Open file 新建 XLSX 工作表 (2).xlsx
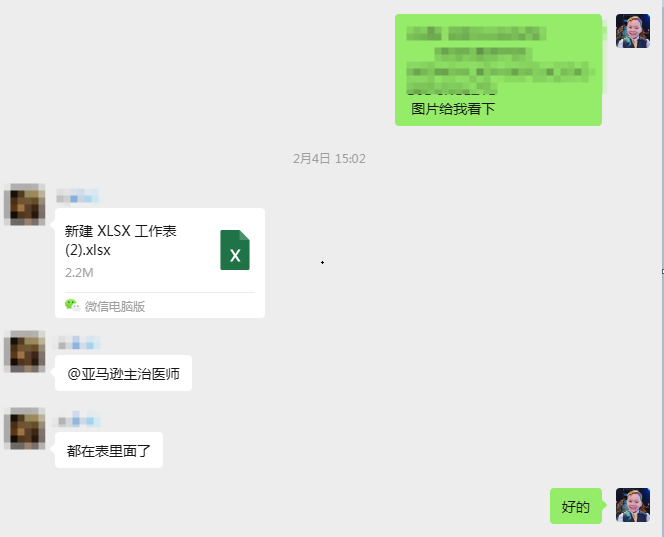The image size is (664, 537). tap(160, 263)
